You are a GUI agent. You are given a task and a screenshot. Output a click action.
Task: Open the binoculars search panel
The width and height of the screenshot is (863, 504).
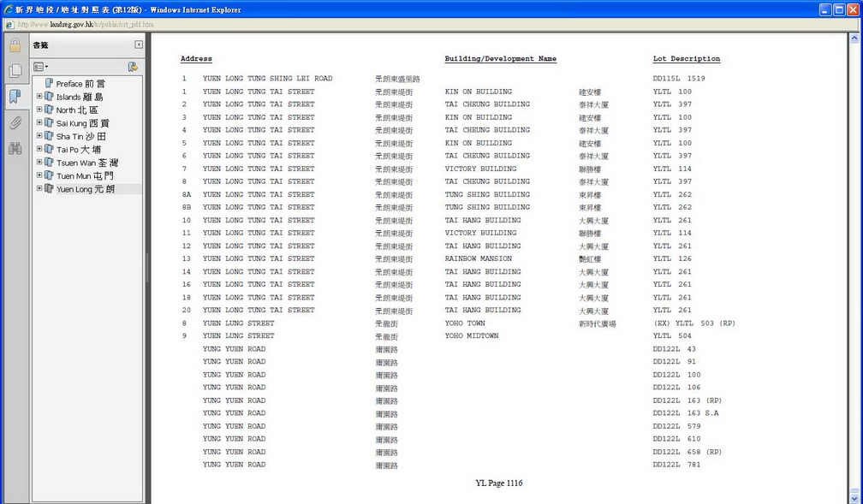(x=15, y=148)
